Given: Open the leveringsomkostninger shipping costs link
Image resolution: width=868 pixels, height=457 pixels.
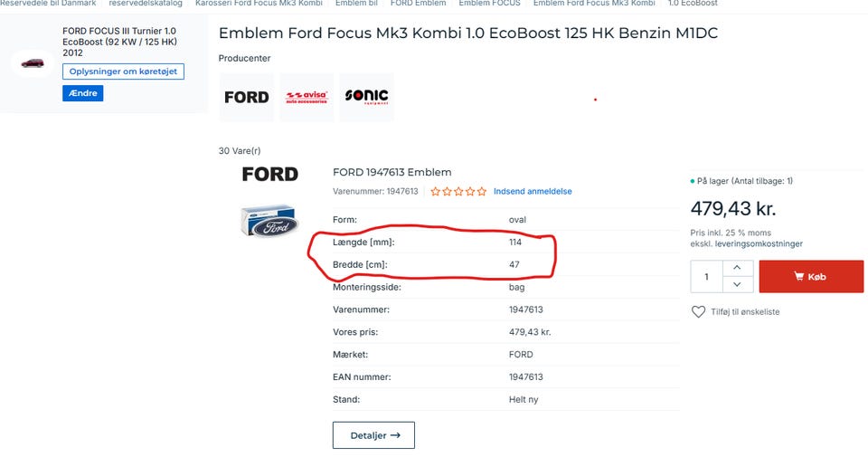Looking at the screenshot, I should pos(759,243).
